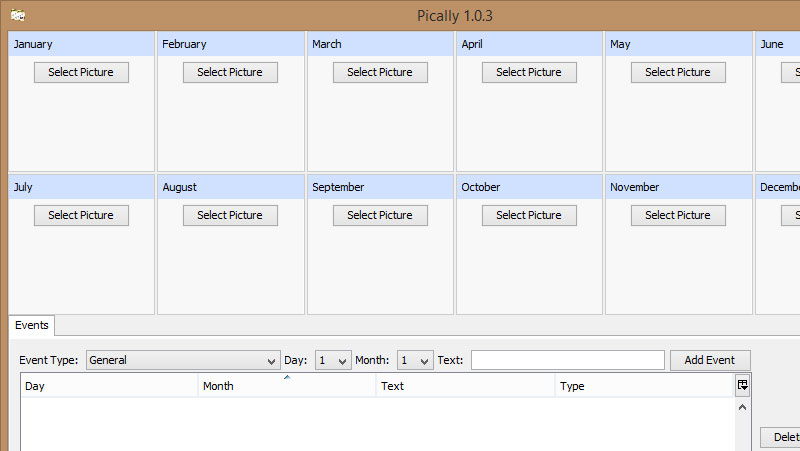Click the Pically app icon in title bar
The width and height of the screenshot is (800, 451).
18,15
